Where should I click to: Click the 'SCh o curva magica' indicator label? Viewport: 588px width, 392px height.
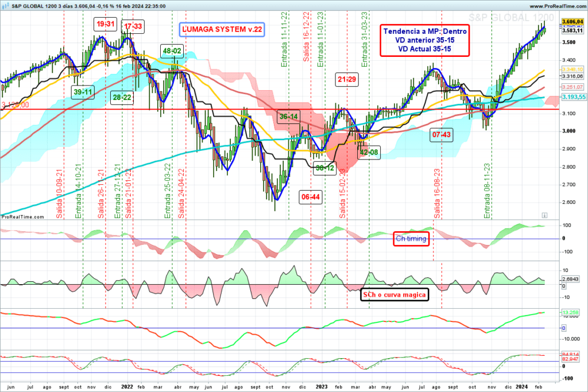pos(394,294)
